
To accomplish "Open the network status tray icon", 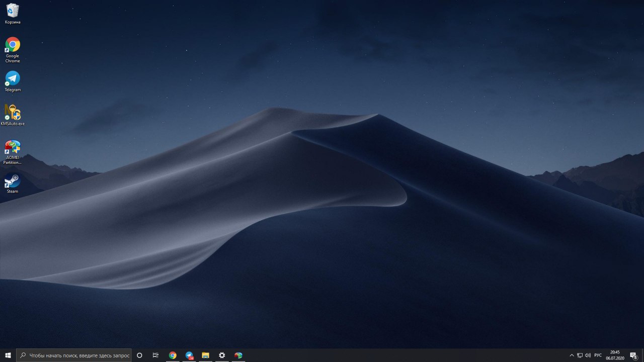I will pyautogui.click(x=580, y=355).
